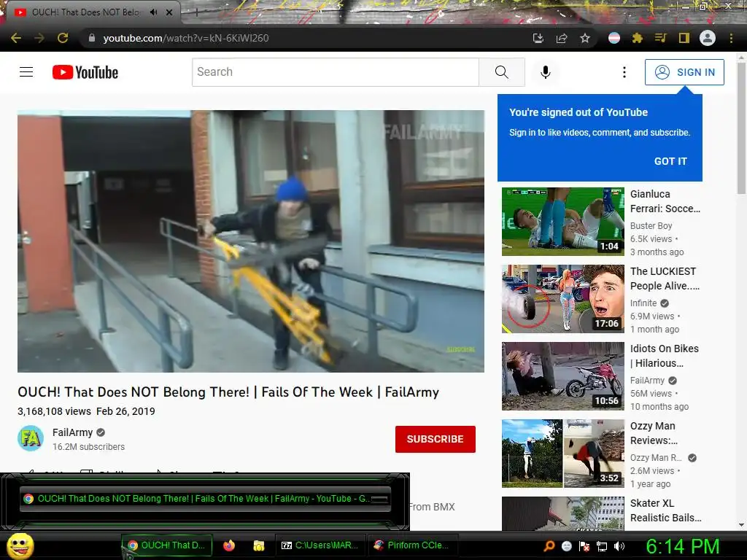Click the round white tray icon
The height and width of the screenshot is (560, 747).
point(566,545)
